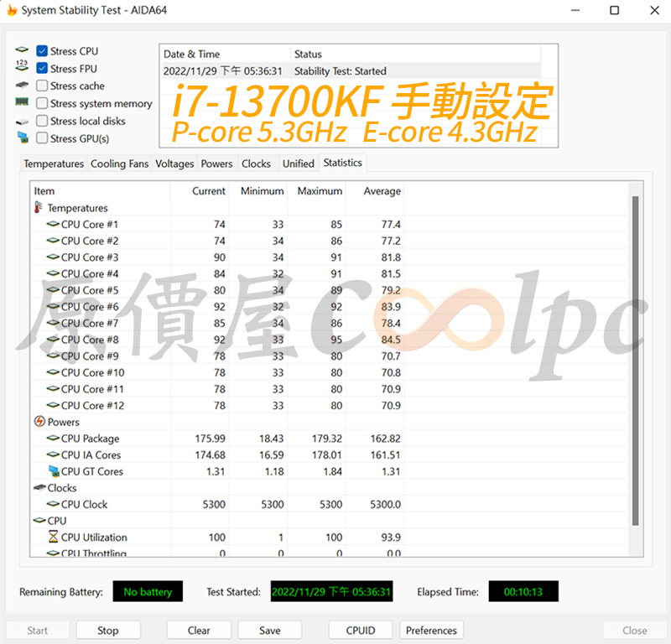Click the No battery indicator
The width and height of the screenshot is (671, 644).
coord(148,591)
